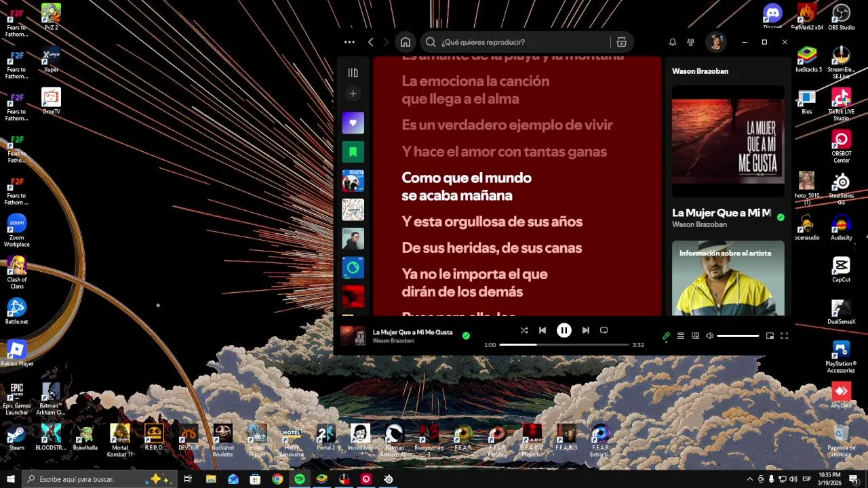Open the user profile avatar menu
This screenshot has height=488, width=868.
click(x=715, y=42)
